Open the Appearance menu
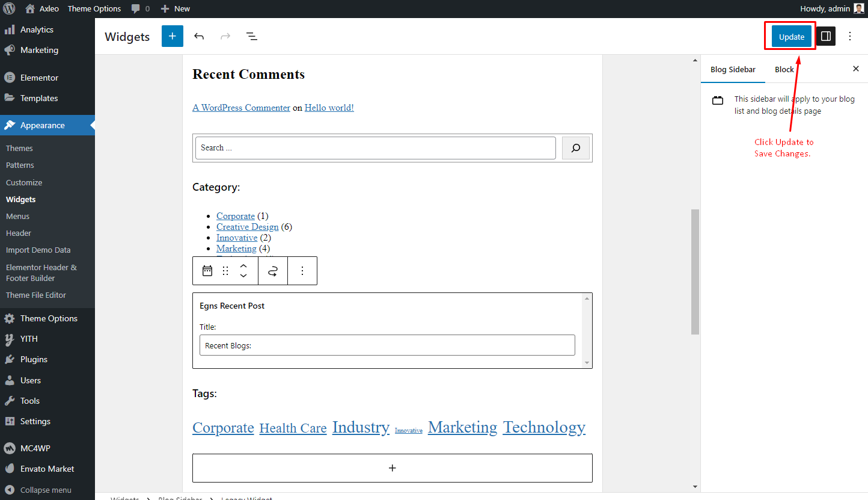 [47, 125]
